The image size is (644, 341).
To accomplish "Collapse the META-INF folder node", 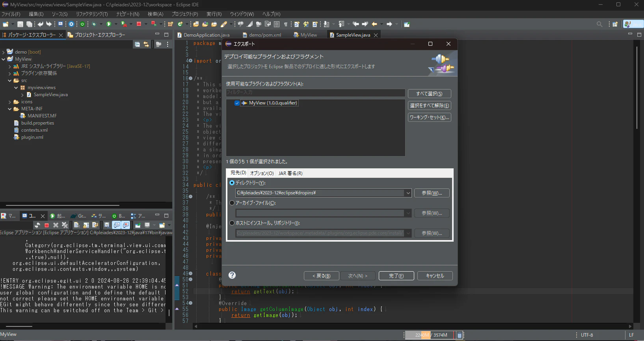I will coord(10,109).
